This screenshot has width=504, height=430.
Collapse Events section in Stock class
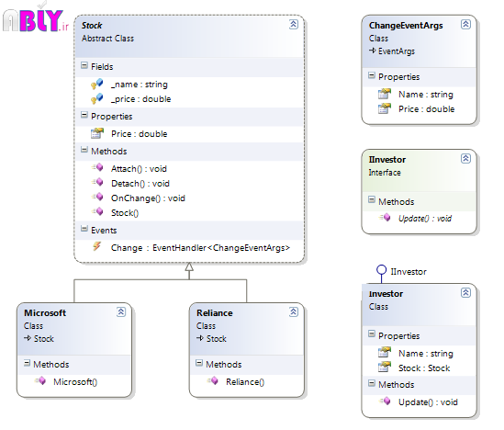tap(84, 229)
